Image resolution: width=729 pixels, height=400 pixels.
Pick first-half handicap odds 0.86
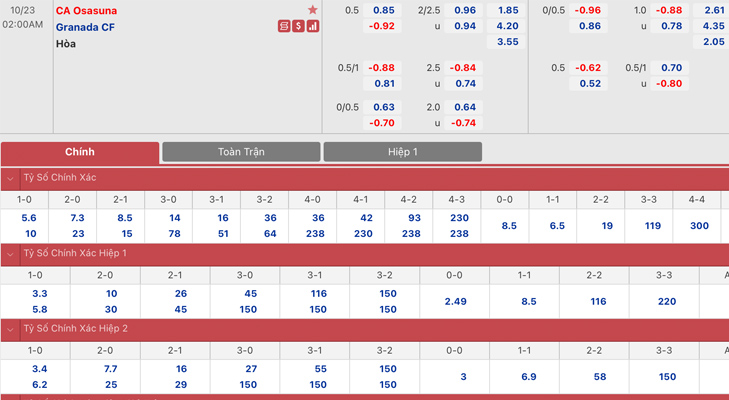coord(588,26)
